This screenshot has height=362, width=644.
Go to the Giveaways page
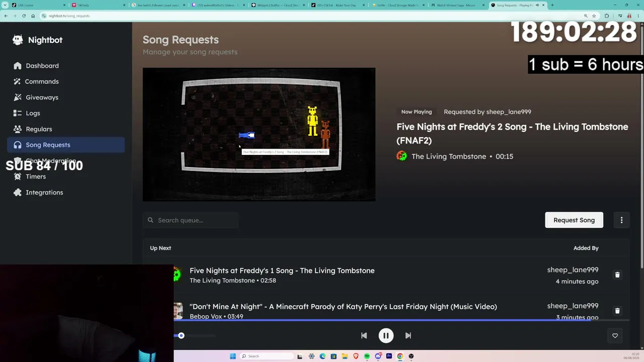[66, 98]
